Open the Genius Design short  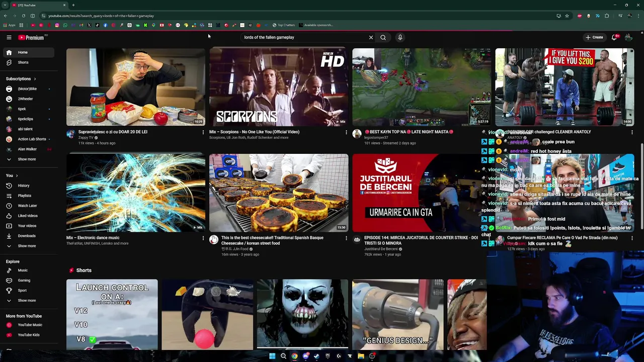(x=398, y=314)
